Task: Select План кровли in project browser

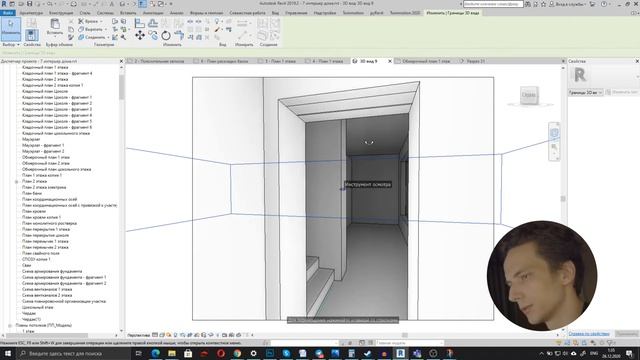Action: tap(34, 211)
